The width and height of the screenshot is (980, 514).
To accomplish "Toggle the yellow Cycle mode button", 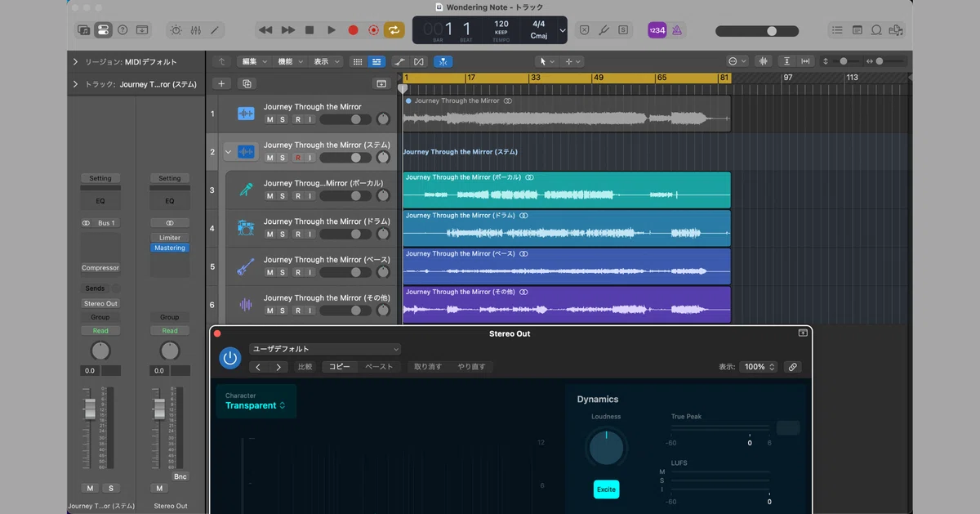I will tap(394, 30).
